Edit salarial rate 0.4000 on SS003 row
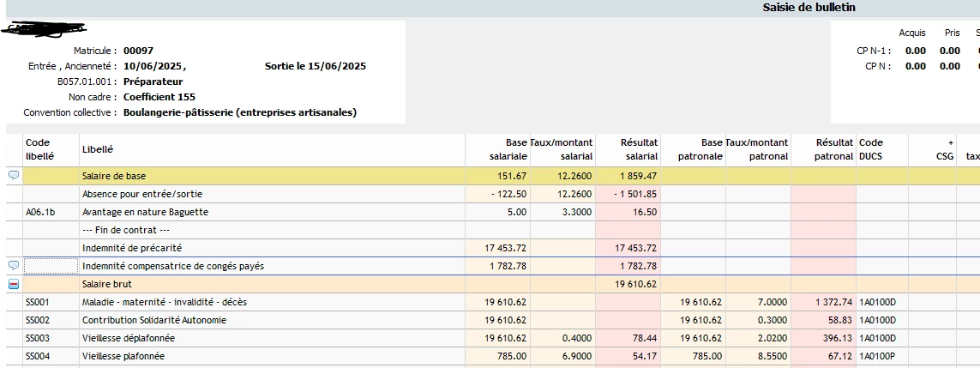The image size is (980, 368). (x=562, y=338)
